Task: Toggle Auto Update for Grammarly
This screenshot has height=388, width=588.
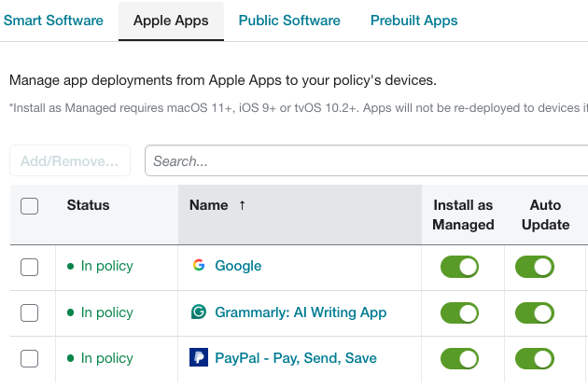Action: click(x=535, y=313)
